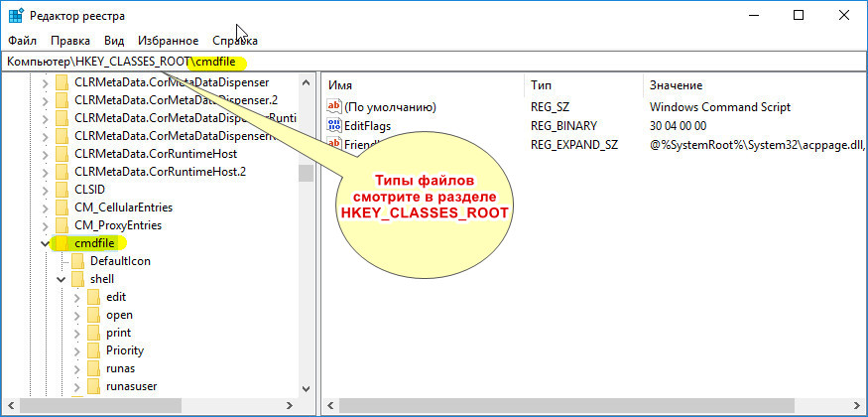Sort by the Тип column header
868x417 pixels.
[x=542, y=85]
